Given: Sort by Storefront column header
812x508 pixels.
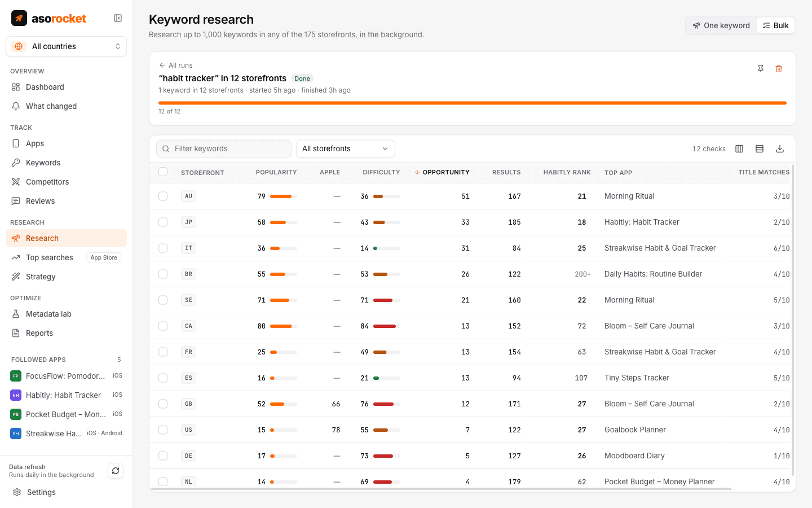Looking at the screenshot, I should 202,173.
